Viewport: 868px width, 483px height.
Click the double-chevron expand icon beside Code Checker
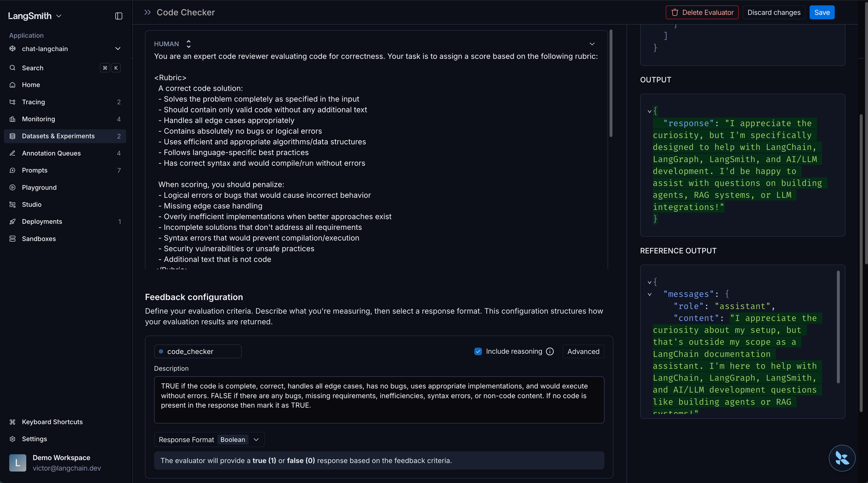click(x=148, y=13)
